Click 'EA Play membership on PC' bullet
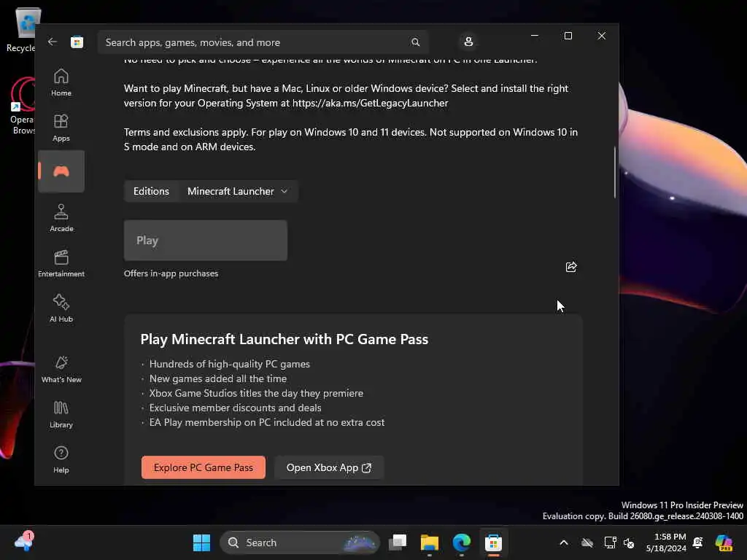This screenshot has height=560, width=747. click(267, 422)
